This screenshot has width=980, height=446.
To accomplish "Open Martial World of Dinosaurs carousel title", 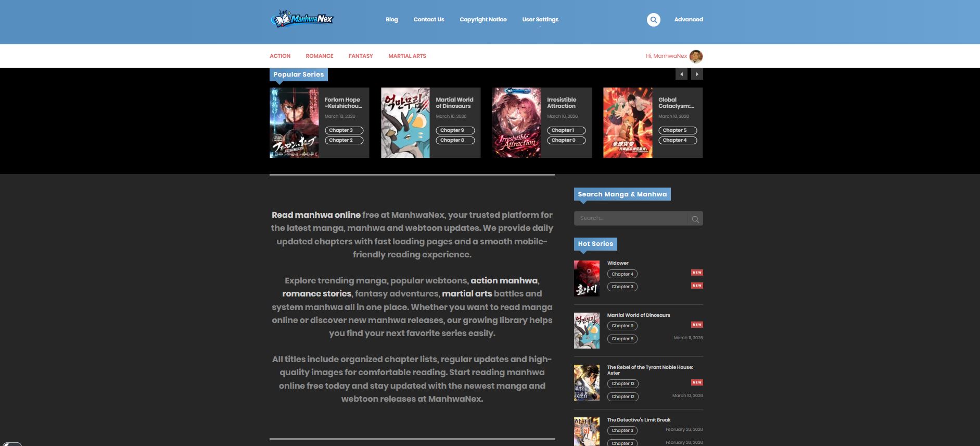I will (454, 103).
